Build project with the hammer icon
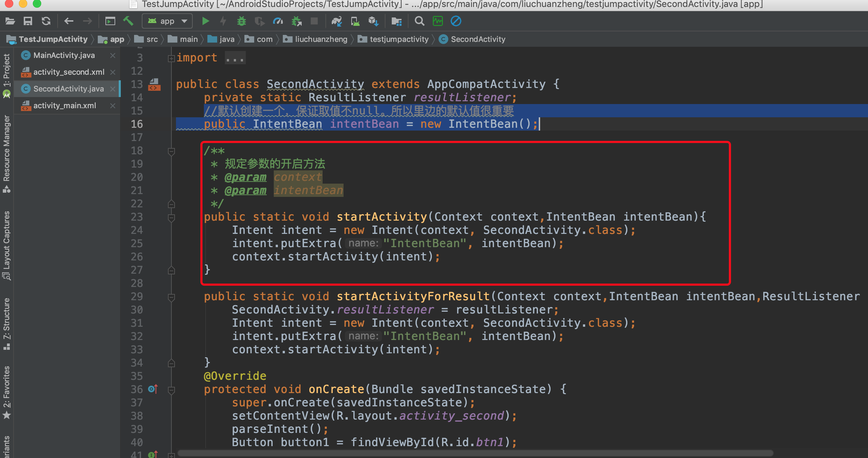Image resolution: width=868 pixels, height=458 pixels. tap(128, 21)
